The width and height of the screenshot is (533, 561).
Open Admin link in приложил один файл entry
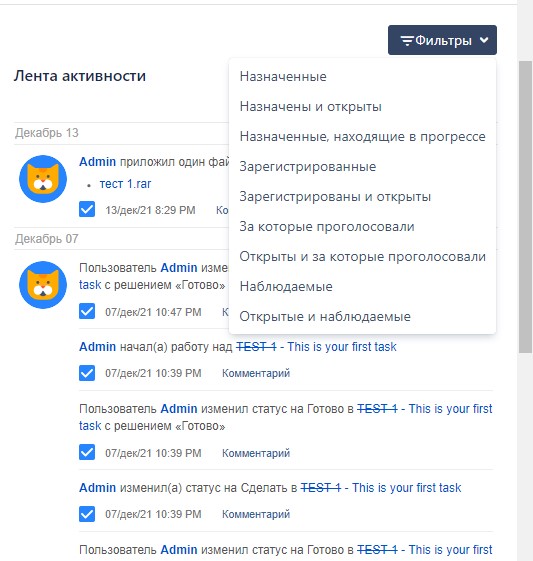[97, 162]
